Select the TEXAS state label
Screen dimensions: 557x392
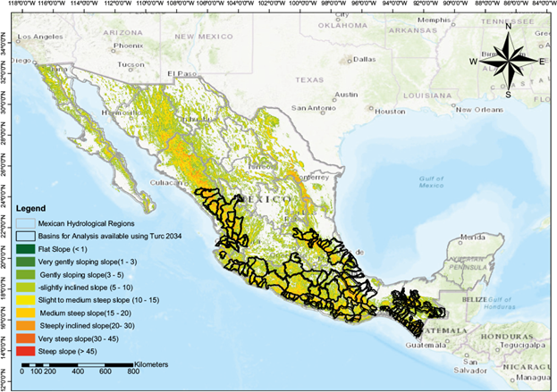(308, 78)
